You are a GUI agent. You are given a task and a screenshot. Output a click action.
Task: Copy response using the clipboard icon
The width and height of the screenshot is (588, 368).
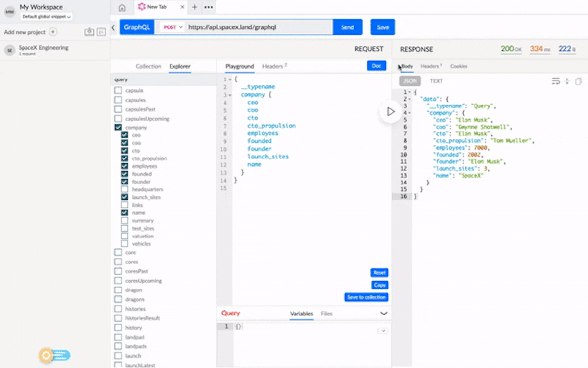click(579, 81)
